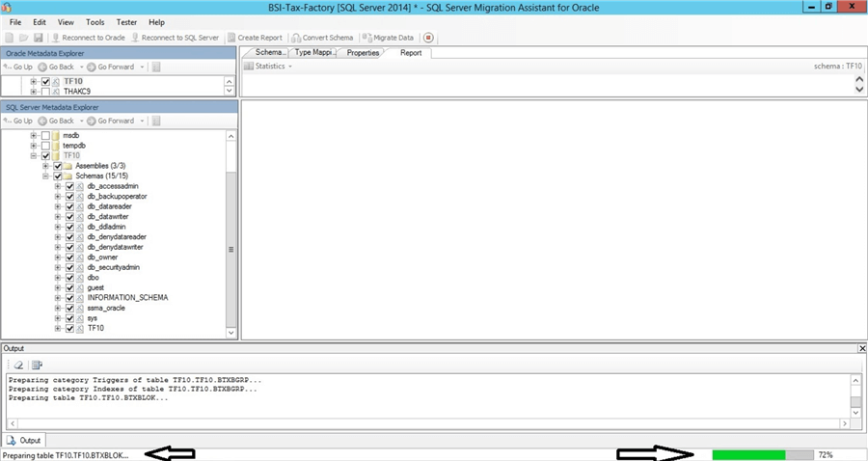Click Migrate Data button

tap(389, 38)
